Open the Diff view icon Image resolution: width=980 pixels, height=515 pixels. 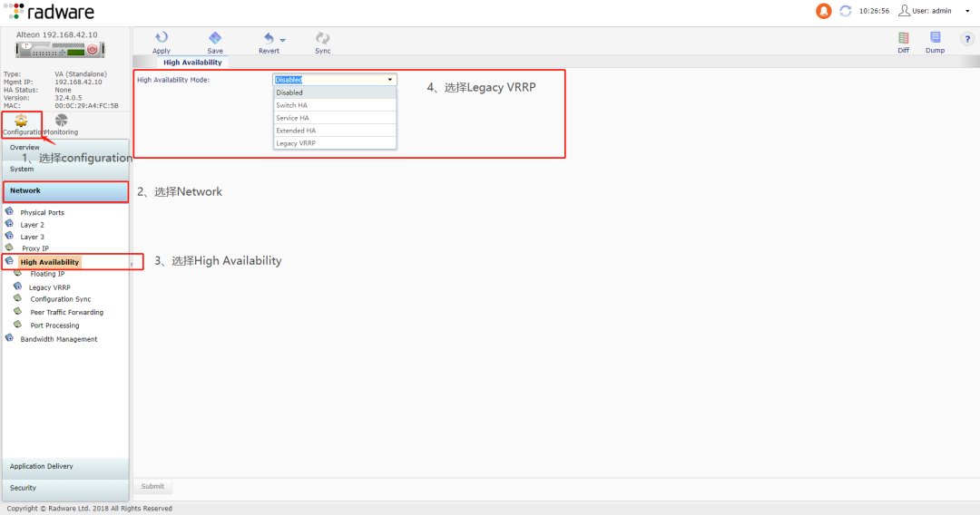904,38
